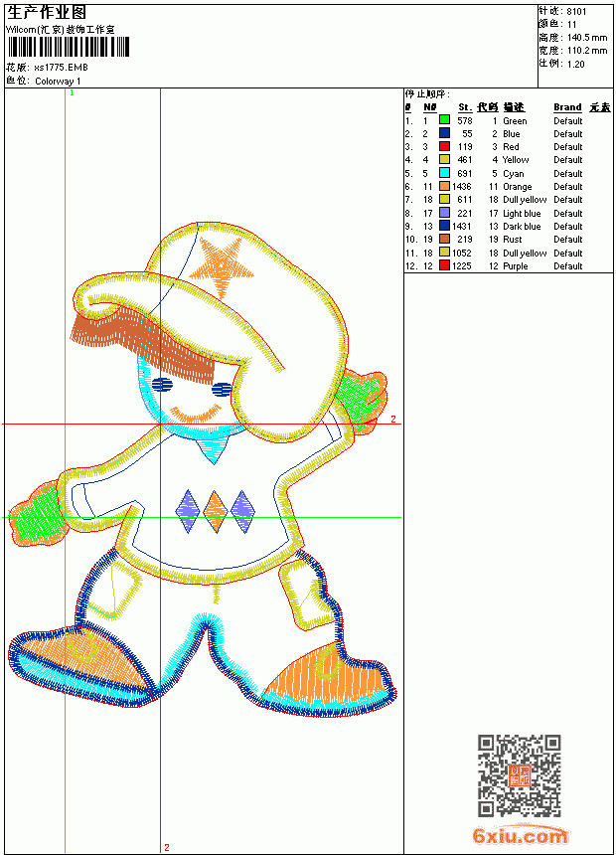The height and width of the screenshot is (855, 616).
Task: Select the scale value '1.20'
Action: [x=575, y=65]
